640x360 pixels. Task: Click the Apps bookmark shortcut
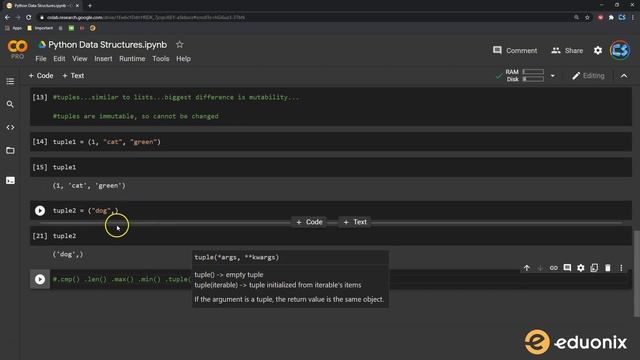click(13, 28)
